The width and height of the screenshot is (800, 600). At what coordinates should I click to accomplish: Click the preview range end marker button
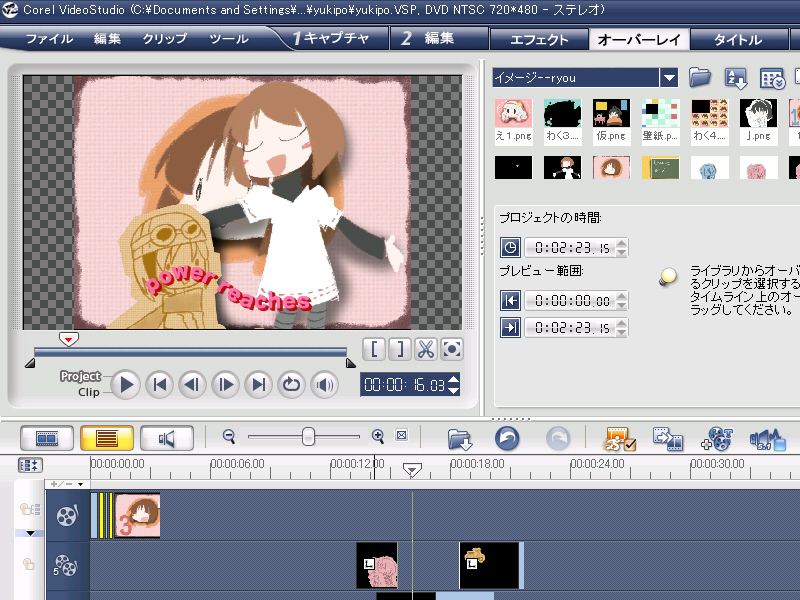[510, 328]
